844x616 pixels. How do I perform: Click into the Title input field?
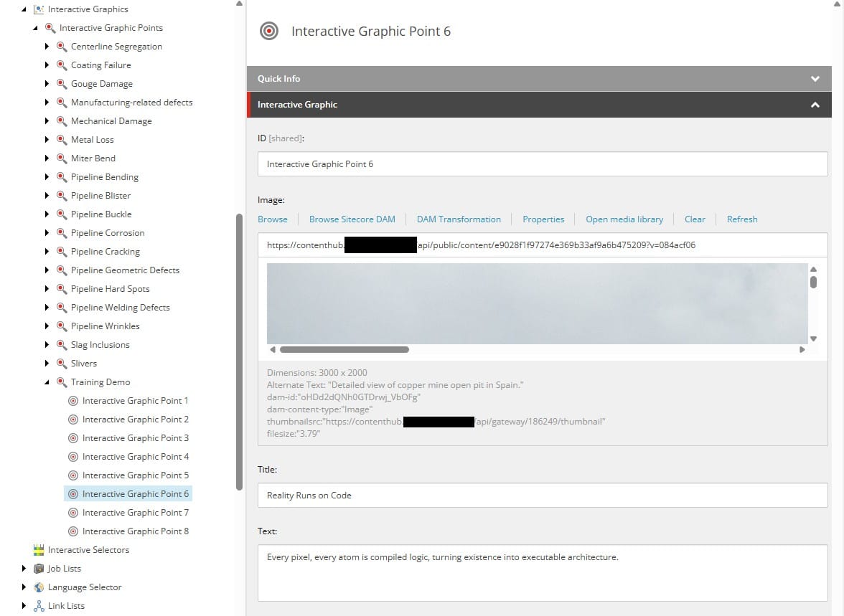click(542, 496)
